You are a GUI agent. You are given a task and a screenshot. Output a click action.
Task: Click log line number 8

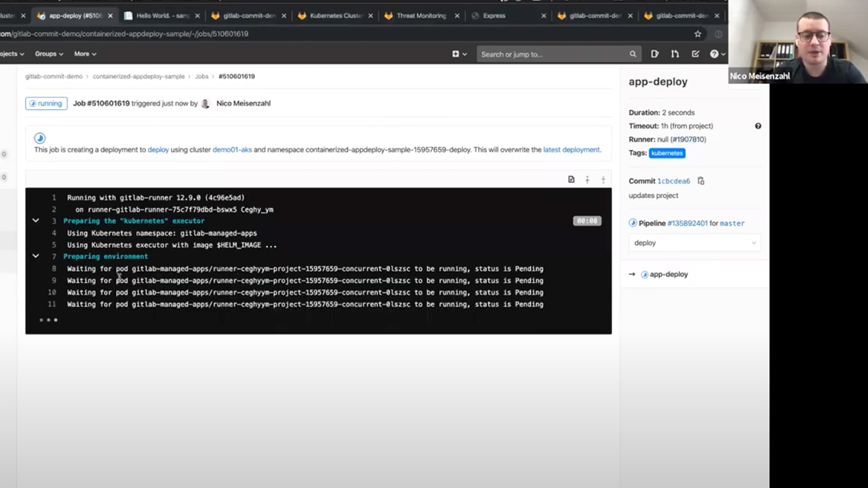point(54,268)
